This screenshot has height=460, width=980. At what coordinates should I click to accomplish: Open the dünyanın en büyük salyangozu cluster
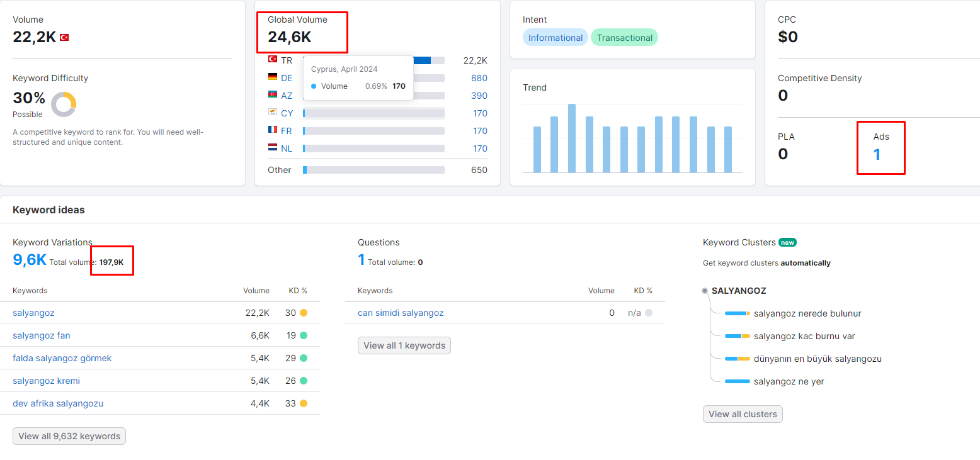pos(818,359)
